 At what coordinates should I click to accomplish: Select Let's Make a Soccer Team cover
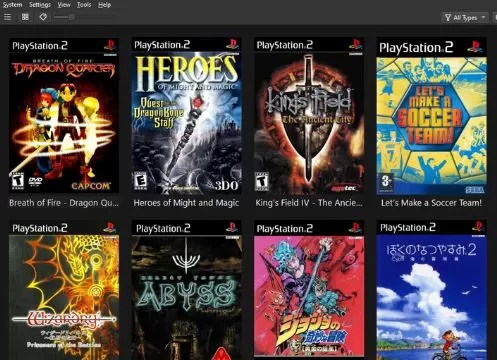[x=431, y=116]
